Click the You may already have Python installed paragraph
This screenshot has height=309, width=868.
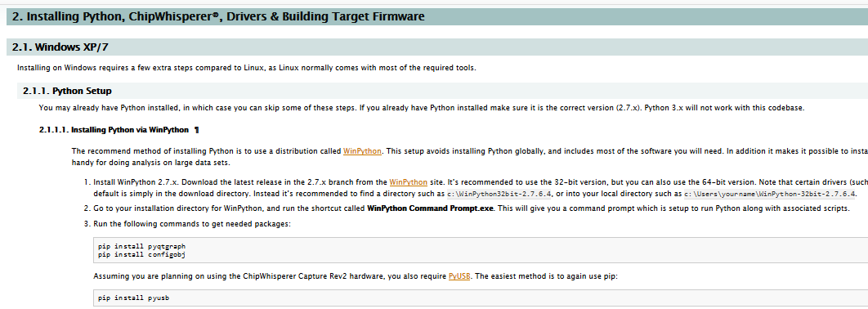[x=421, y=108]
